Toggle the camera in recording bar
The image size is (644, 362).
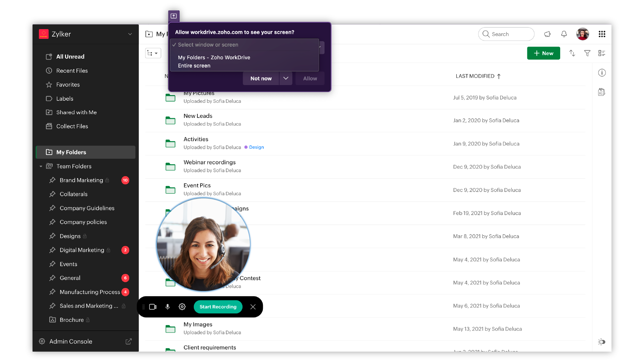pyautogui.click(x=153, y=307)
